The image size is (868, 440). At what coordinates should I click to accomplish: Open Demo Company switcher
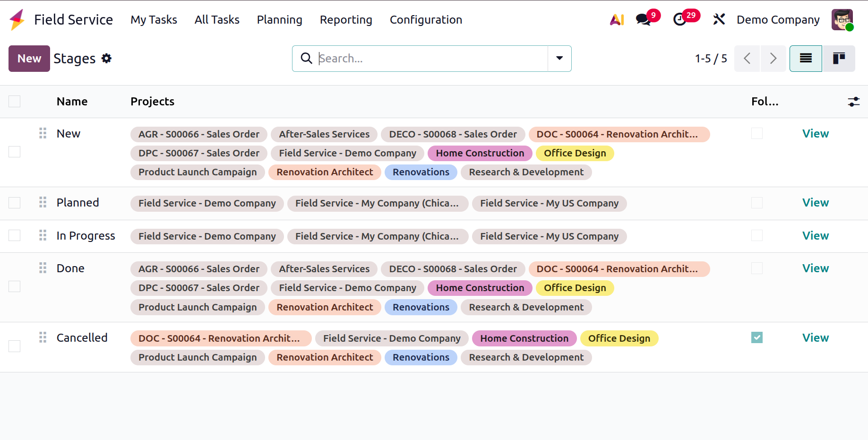point(778,20)
